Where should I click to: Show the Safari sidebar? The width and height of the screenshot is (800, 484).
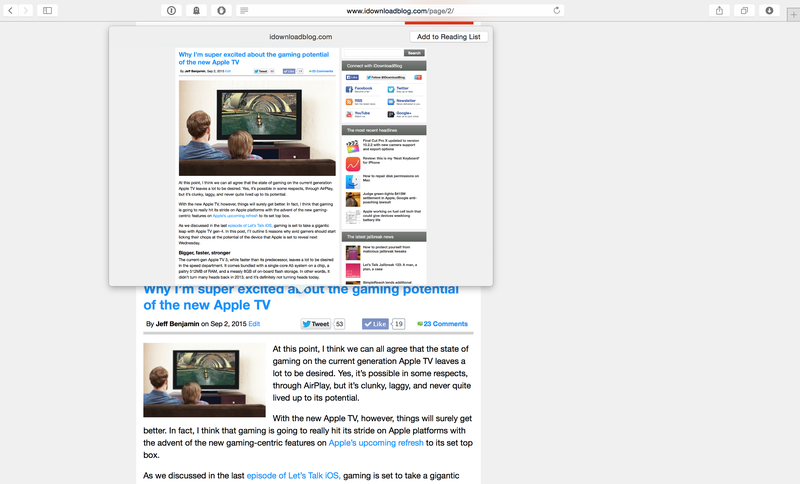point(47,10)
